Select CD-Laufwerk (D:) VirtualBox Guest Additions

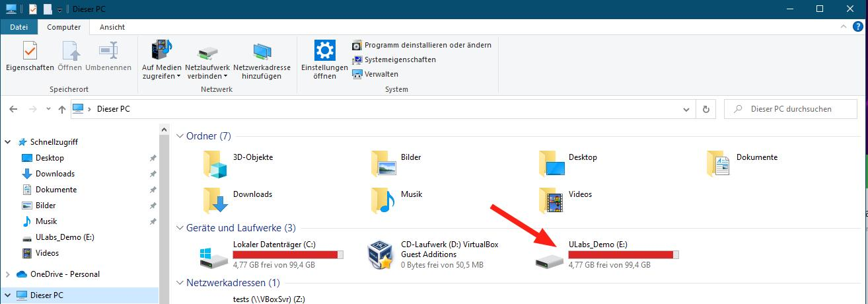(x=436, y=254)
